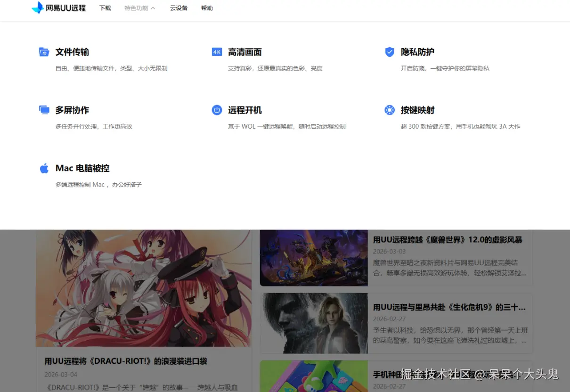Viewport: 570px width, 392px height.
Task: Click the 多屏协作 screens icon
Action: coord(44,110)
